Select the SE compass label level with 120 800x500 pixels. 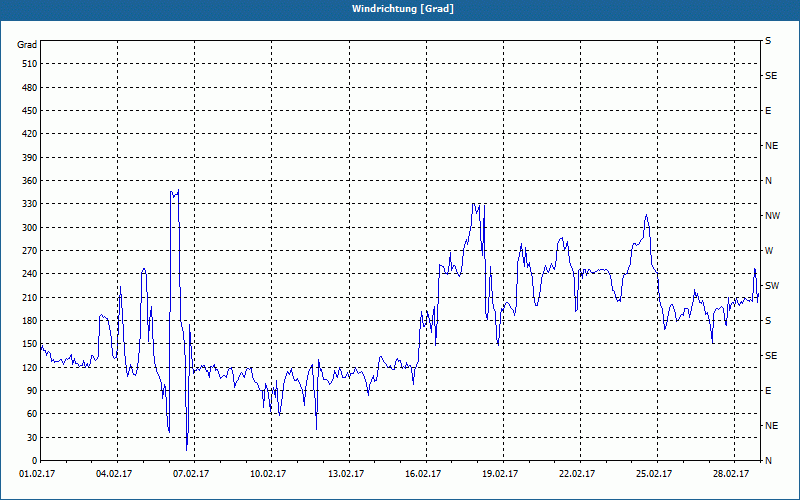click(x=771, y=356)
